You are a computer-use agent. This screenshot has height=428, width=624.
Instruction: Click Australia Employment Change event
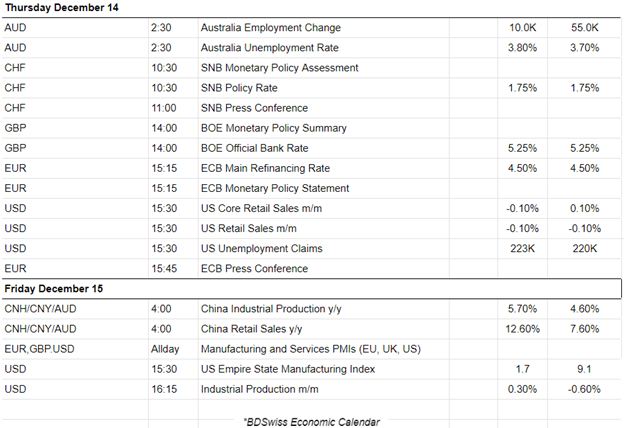pyautogui.click(x=268, y=28)
